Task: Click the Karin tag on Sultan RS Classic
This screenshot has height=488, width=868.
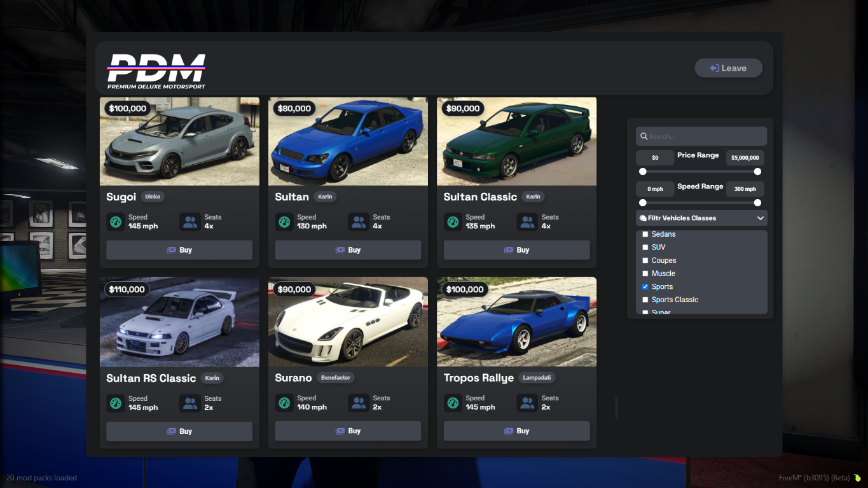Action: (212, 378)
